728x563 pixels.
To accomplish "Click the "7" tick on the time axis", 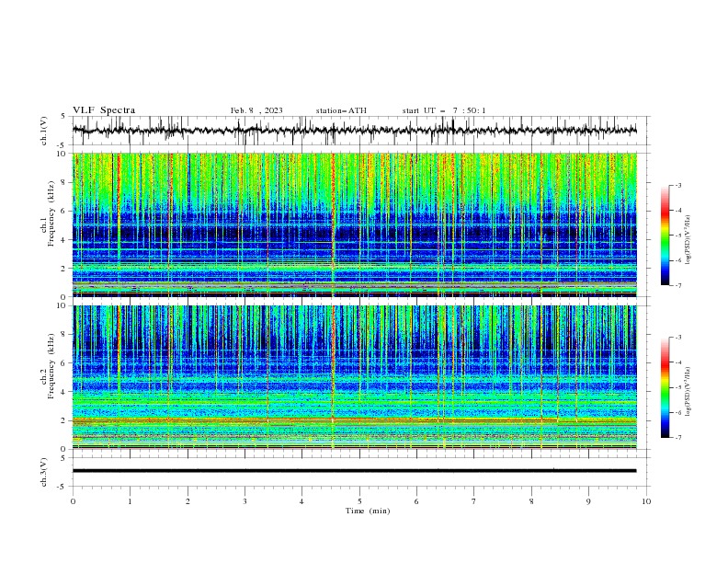I will tap(474, 501).
